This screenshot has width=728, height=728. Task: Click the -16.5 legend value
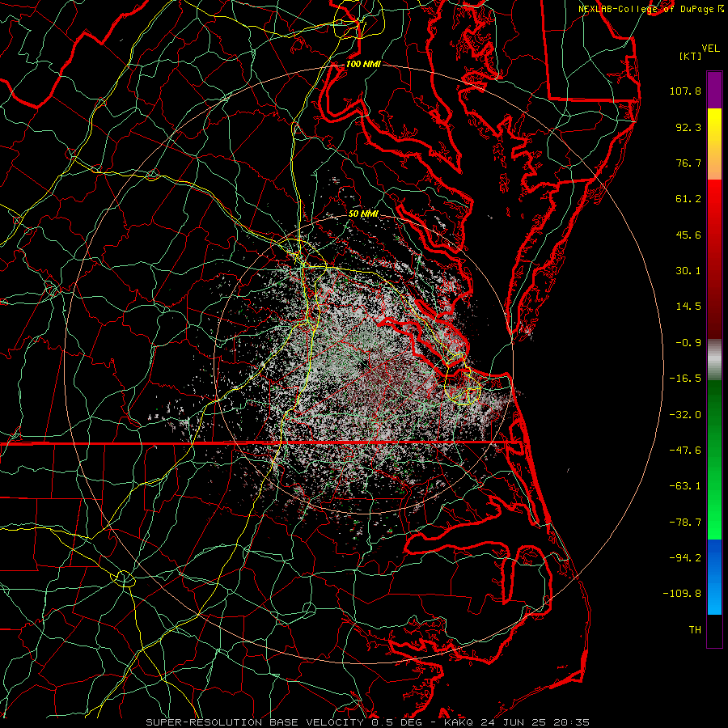[685, 379]
